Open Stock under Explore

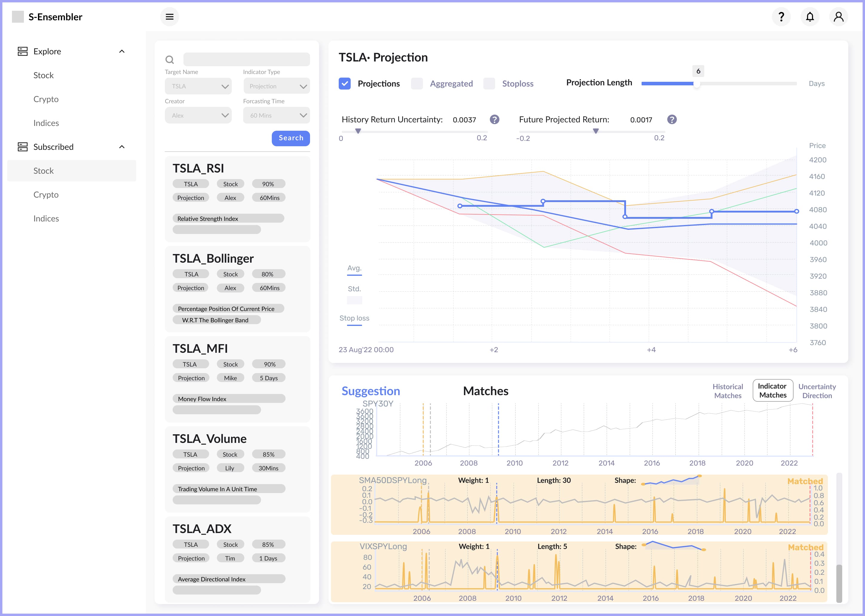(44, 75)
